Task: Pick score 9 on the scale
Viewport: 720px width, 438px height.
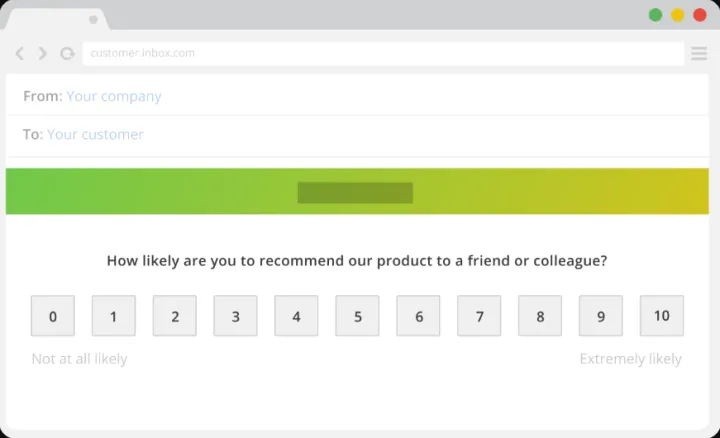Action: [x=601, y=316]
